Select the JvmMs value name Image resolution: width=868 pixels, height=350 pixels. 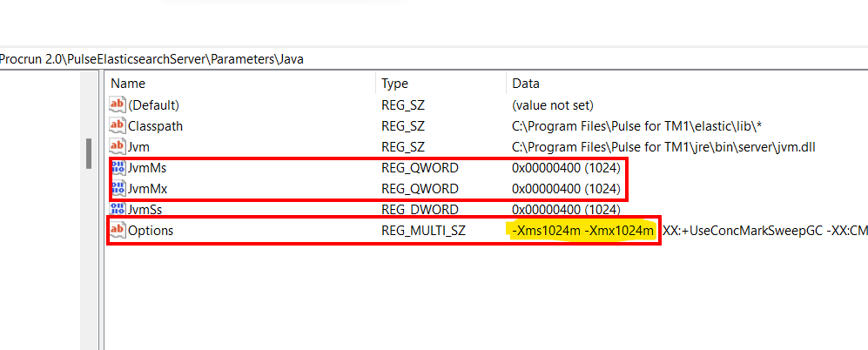click(146, 167)
